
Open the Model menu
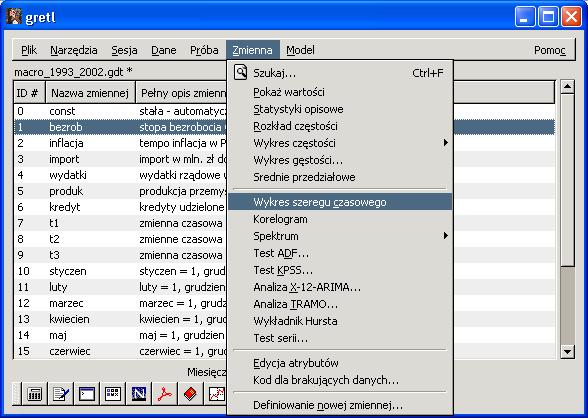(300, 50)
